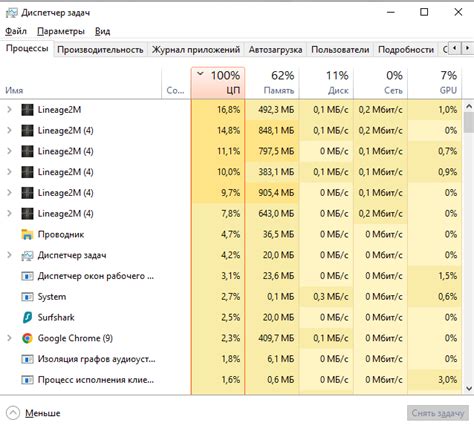
Task: Click the Диспетчер задач process icon
Action: pyautogui.click(x=27, y=255)
